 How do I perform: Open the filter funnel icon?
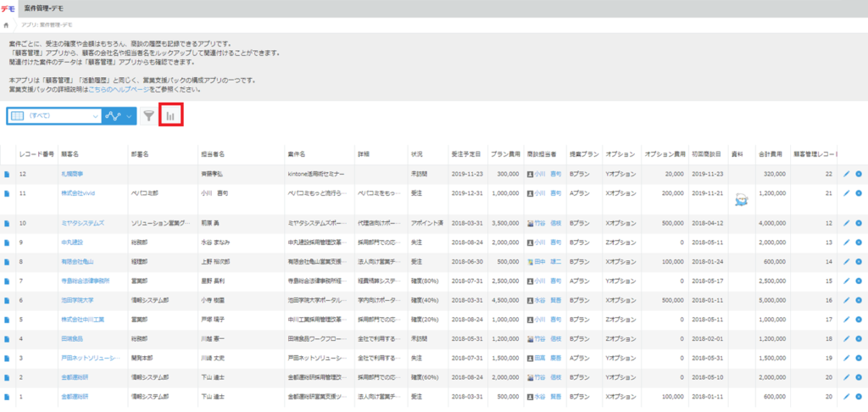click(x=148, y=116)
